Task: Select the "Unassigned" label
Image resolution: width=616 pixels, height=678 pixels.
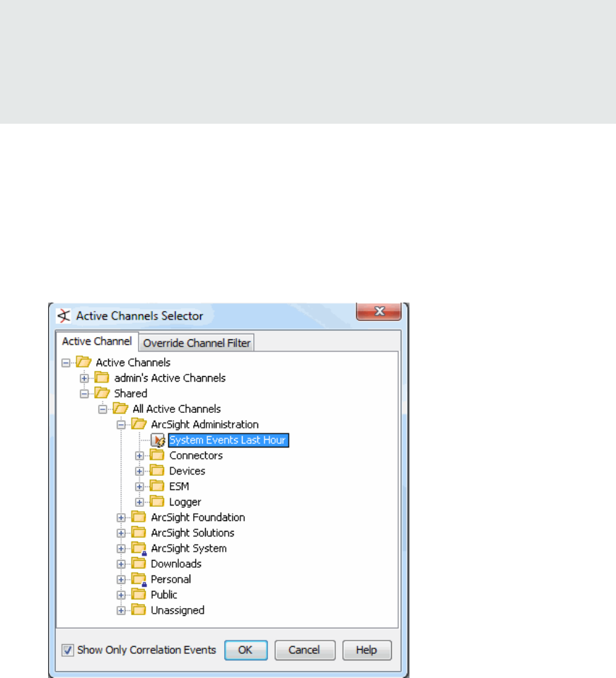Action: [x=178, y=611]
